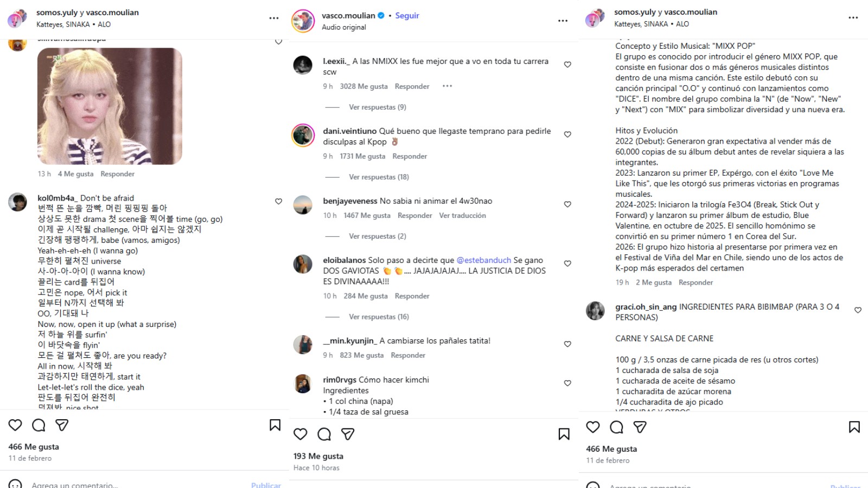The width and height of the screenshot is (868, 488).
Task: Show 16 replies under eloibalanos comment
Action: coord(379,317)
